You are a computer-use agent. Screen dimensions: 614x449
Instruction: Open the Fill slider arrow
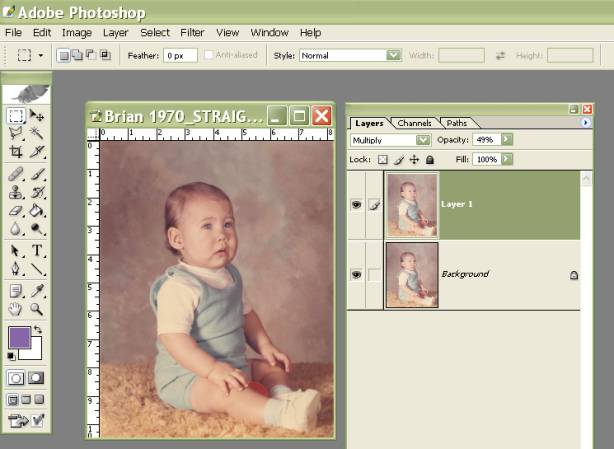click(507, 159)
